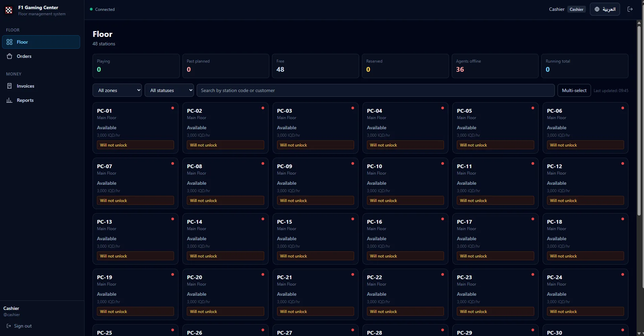Image resolution: width=644 pixels, height=336 pixels.
Task: Click the Playing stat card
Action: (x=136, y=66)
